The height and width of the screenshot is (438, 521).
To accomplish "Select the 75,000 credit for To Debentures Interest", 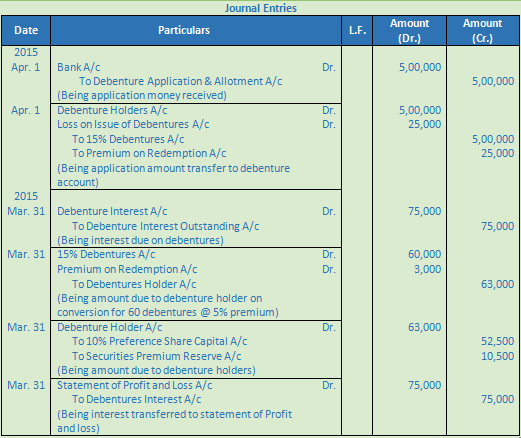I will [x=497, y=399].
